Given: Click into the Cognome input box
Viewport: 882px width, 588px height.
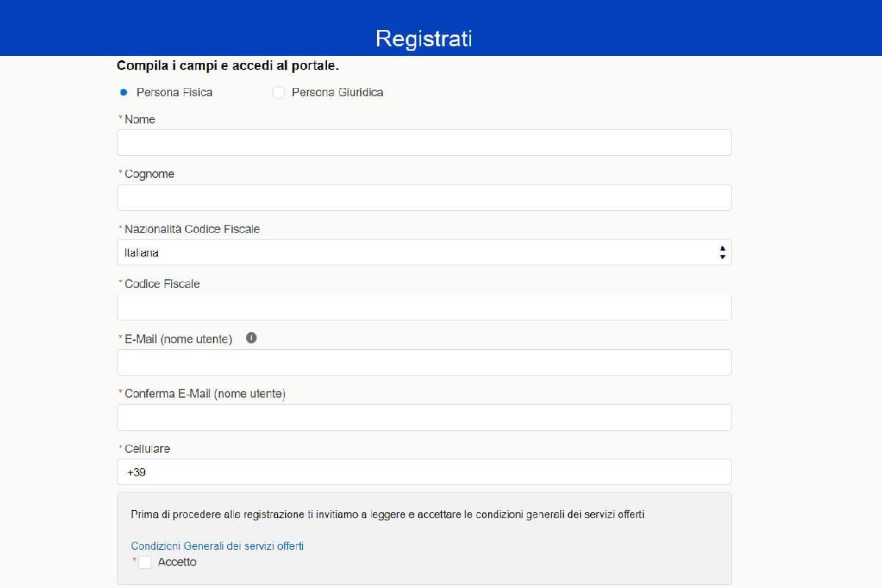Looking at the screenshot, I should [x=423, y=198].
